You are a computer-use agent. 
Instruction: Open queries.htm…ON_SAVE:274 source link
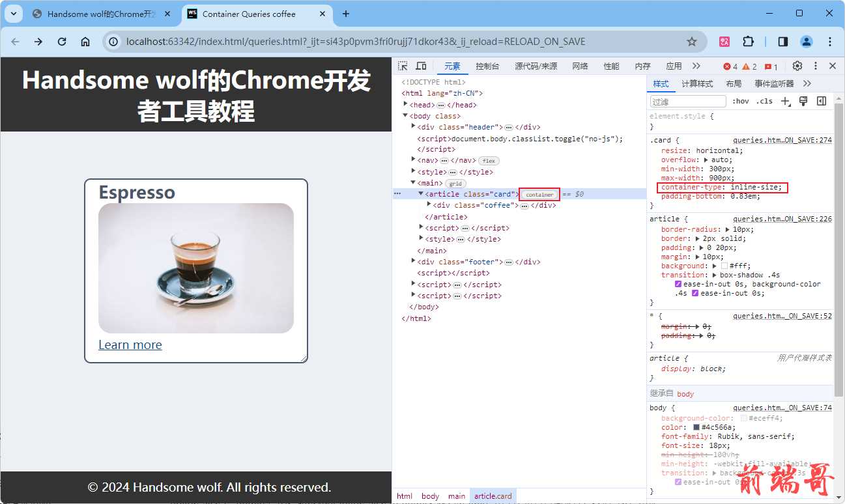[x=782, y=140]
